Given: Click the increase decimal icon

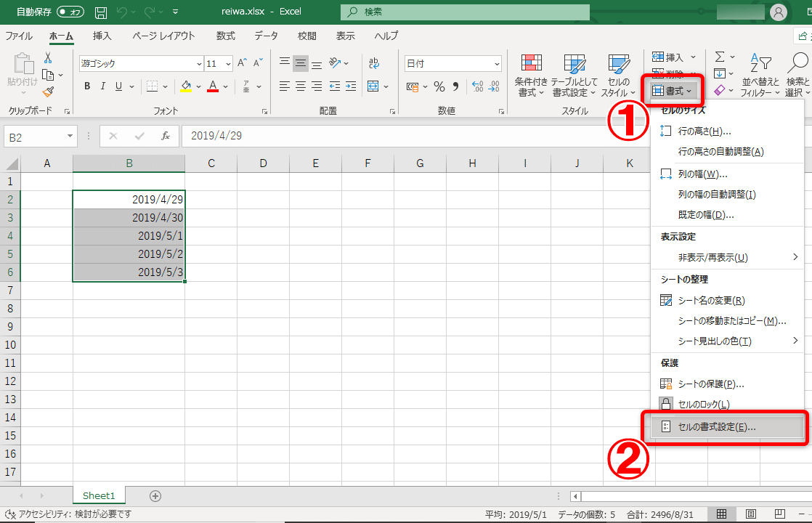Looking at the screenshot, I should pos(477,86).
